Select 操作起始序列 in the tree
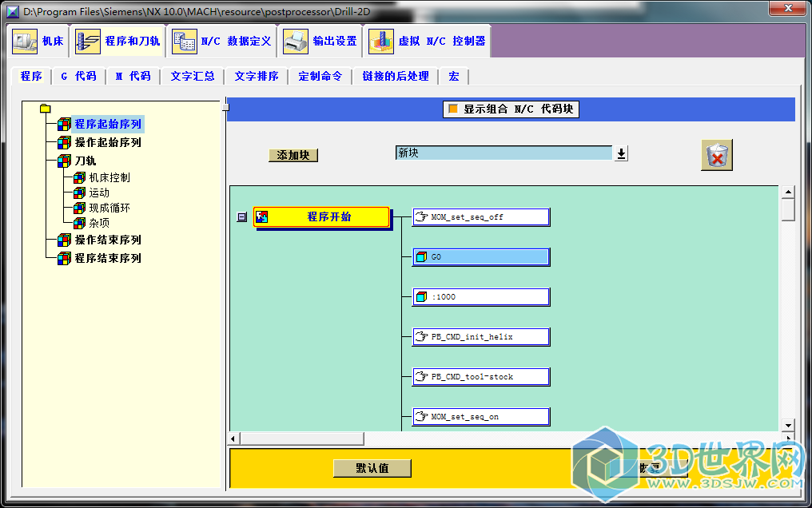 pos(108,142)
